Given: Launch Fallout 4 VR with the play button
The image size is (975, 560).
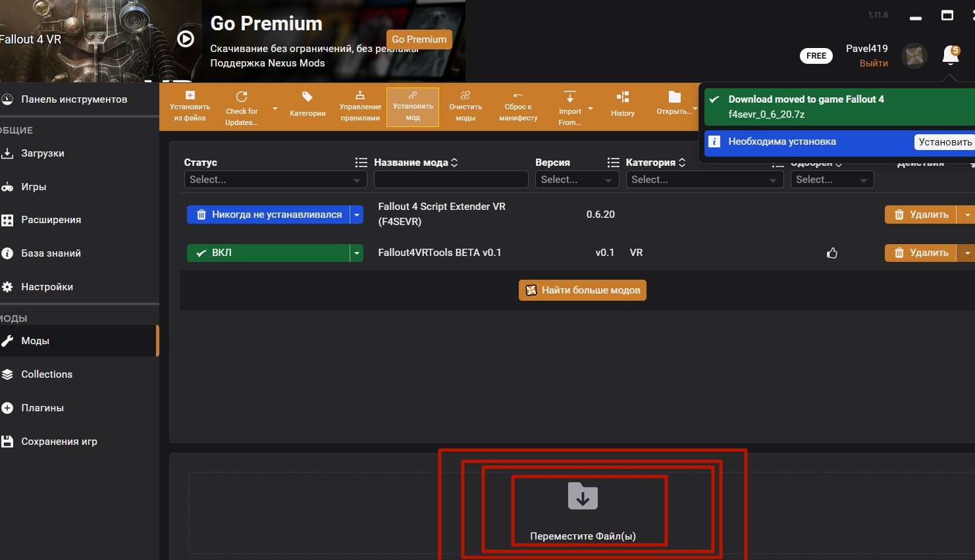Looking at the screenshot, I should point(186,39).
